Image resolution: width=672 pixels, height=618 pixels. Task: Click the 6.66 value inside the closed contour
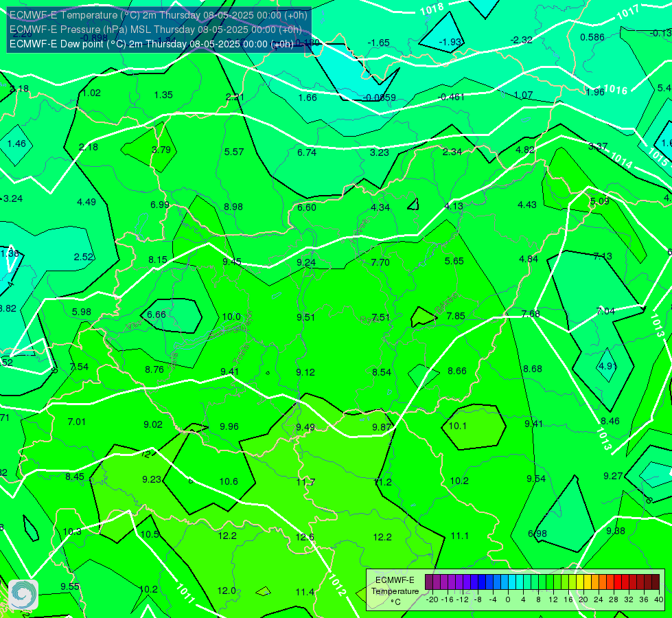157,314
